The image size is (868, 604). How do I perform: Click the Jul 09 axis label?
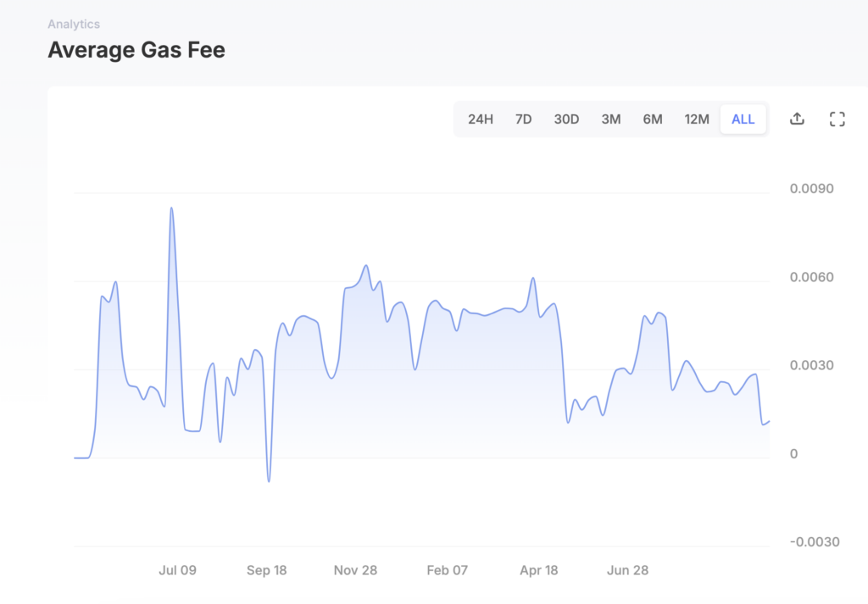point(177,570)
